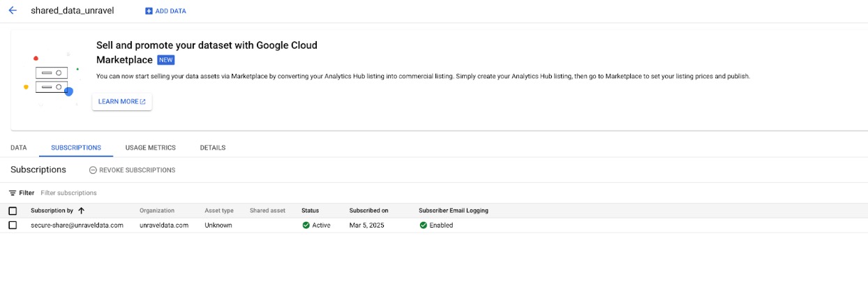
Task: Open the USAGE METRICS tab
Action: point(151,148)
